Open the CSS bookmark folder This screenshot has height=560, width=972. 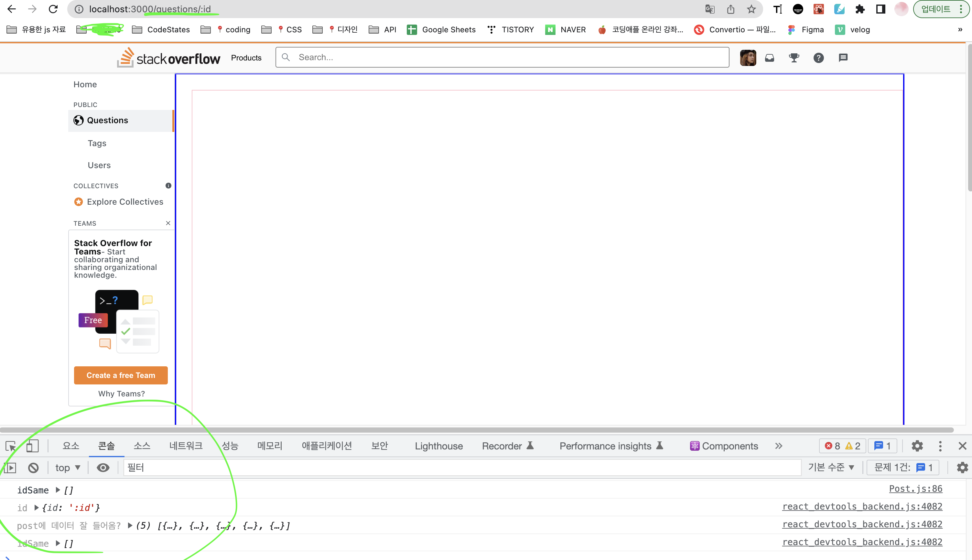point(281,30)
